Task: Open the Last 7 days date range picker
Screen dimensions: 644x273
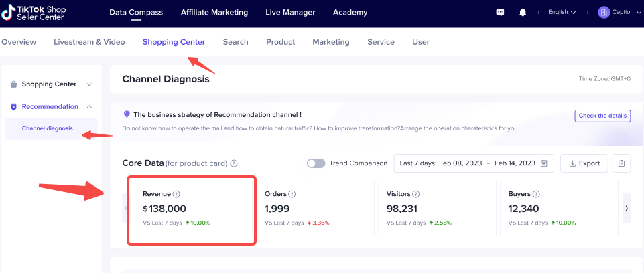Action: pos(473,163)
